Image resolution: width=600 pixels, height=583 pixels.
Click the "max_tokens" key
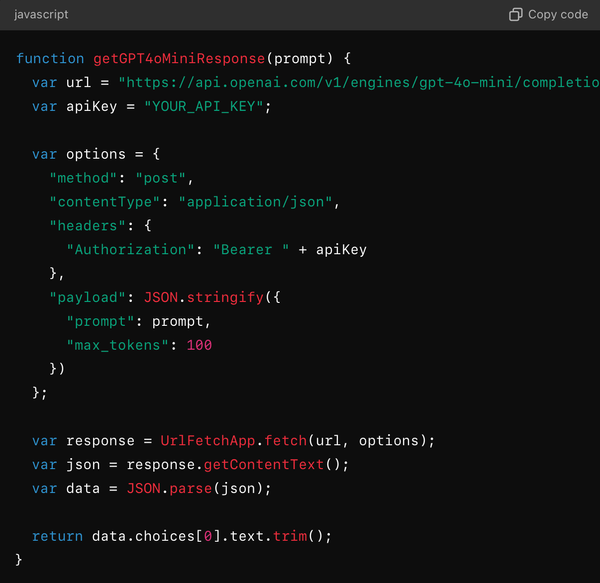tap(113, 345)
